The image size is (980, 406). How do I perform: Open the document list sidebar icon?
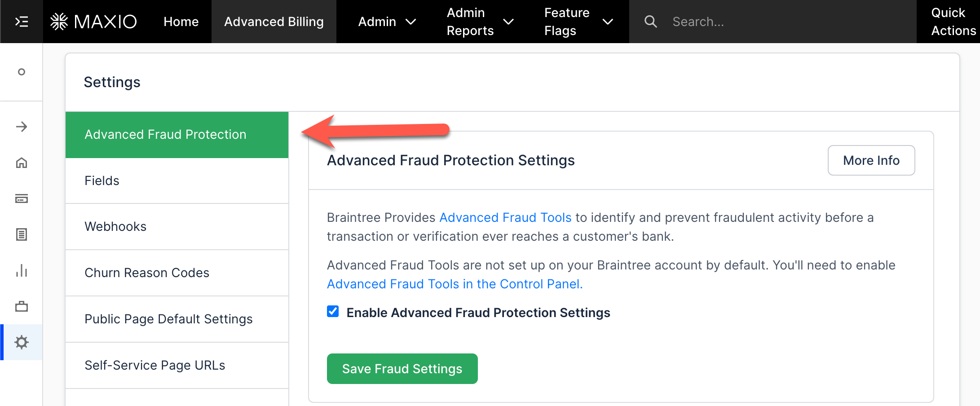click(x=22, y=234)
